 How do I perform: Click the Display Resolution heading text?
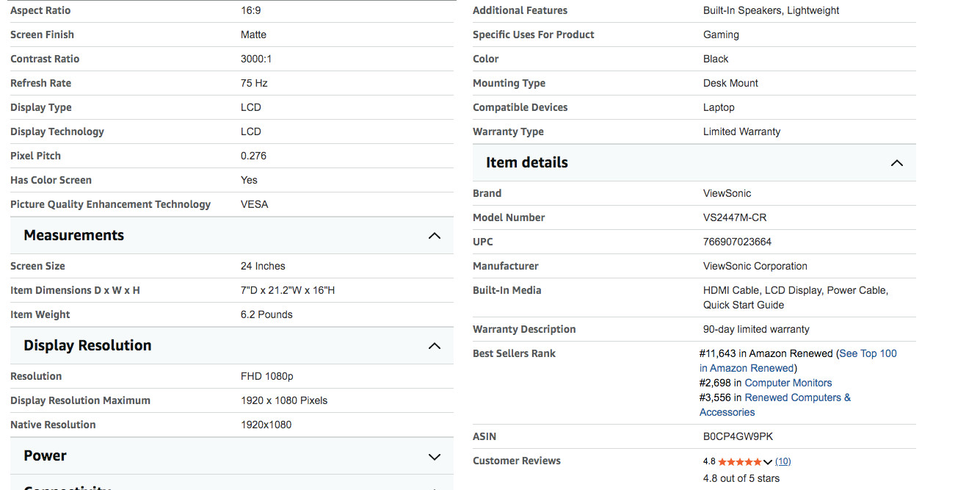87,346
